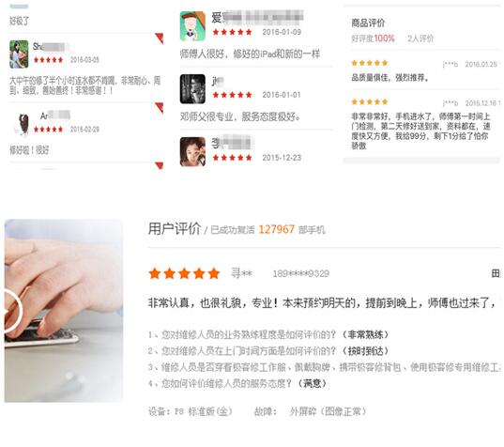The image size is (504, 447).
Task: Click the 2人评价 count link
Action: pos(420,39)
